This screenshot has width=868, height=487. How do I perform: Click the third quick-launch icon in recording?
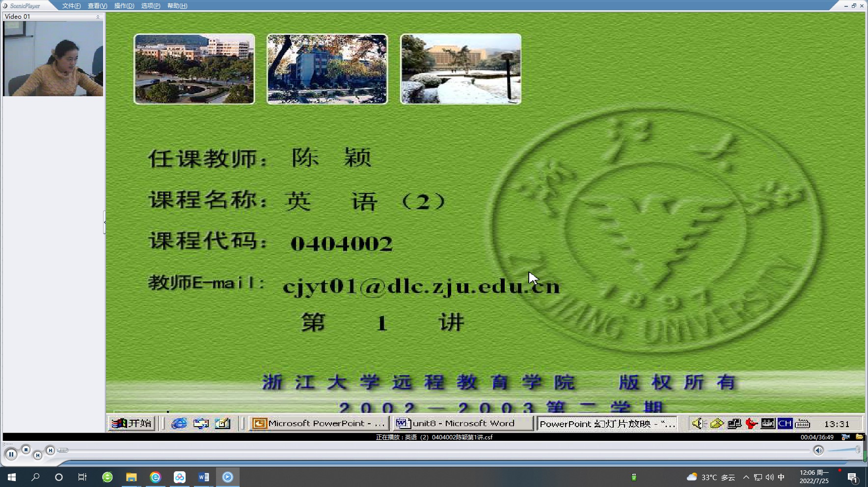pyautogui.click(x=222, y=423)
